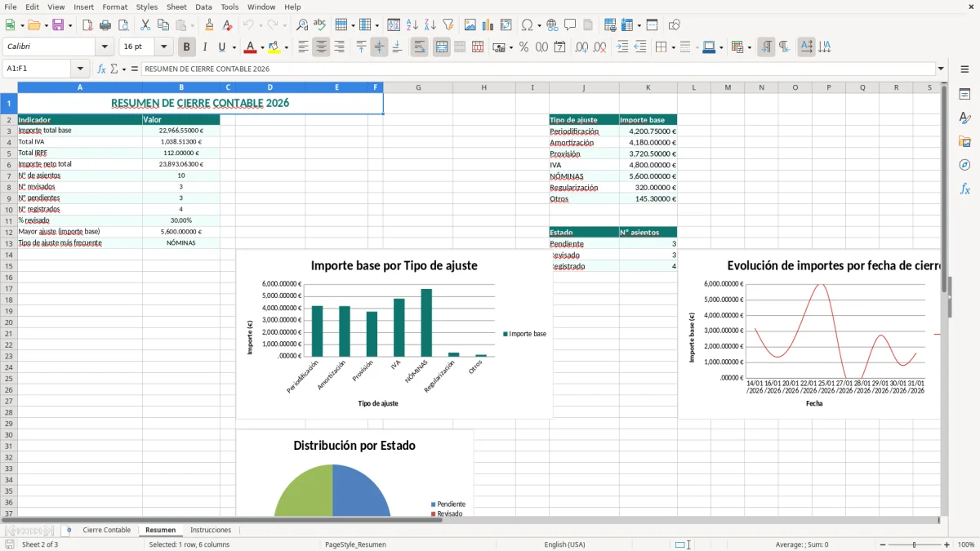Open the font size dropdown
The image size is (980, 551).
tap(163, 47)
